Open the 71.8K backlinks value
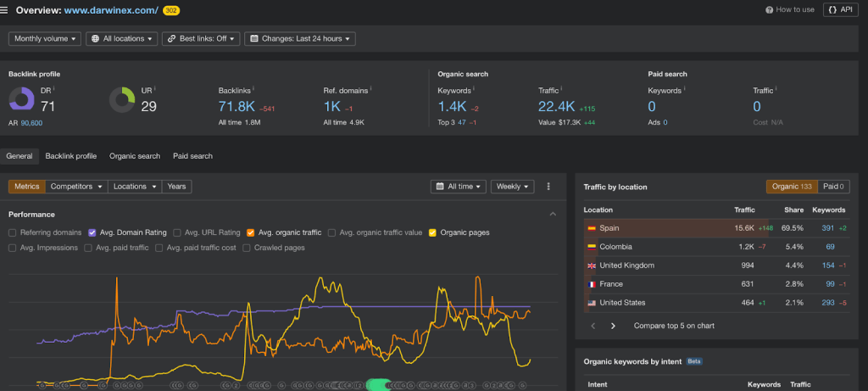868x391 pixels. coord(237,106)
